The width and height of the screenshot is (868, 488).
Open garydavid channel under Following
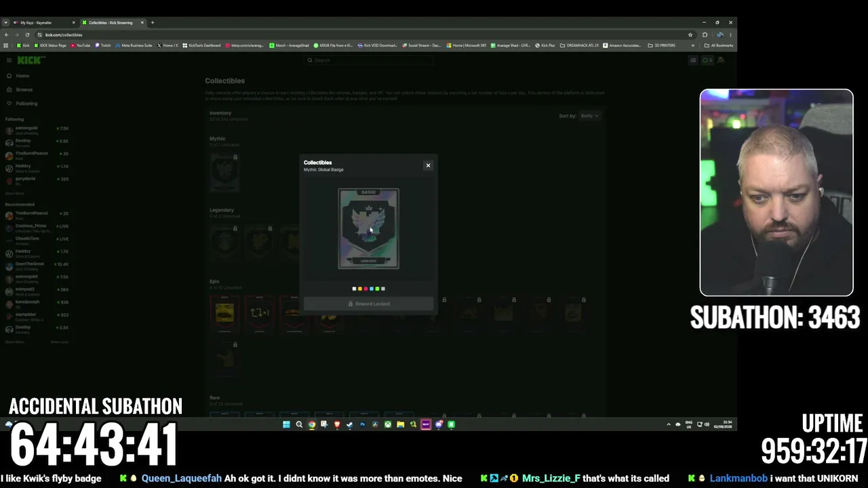coord(37,180)
